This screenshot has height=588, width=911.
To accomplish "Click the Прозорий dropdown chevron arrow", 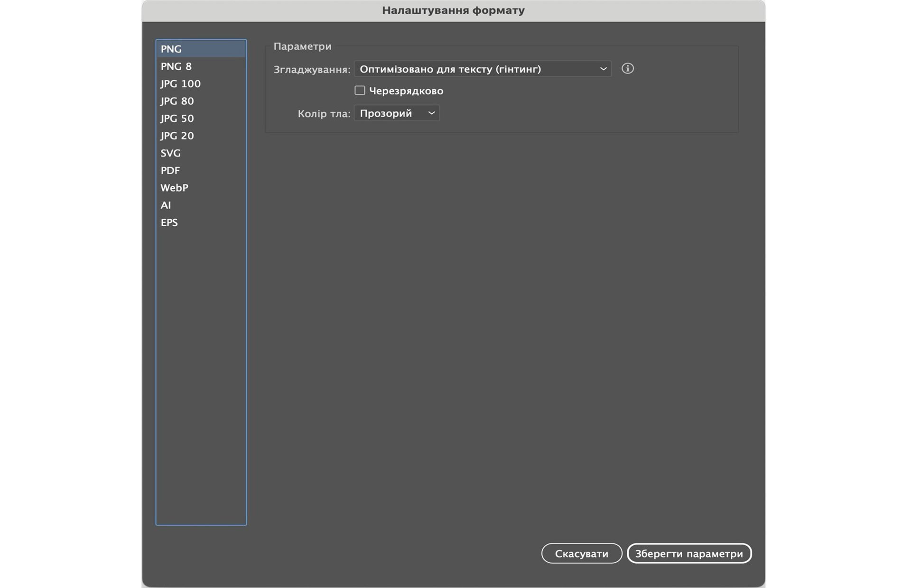I will pyautogui.click(x=431, y=113).
